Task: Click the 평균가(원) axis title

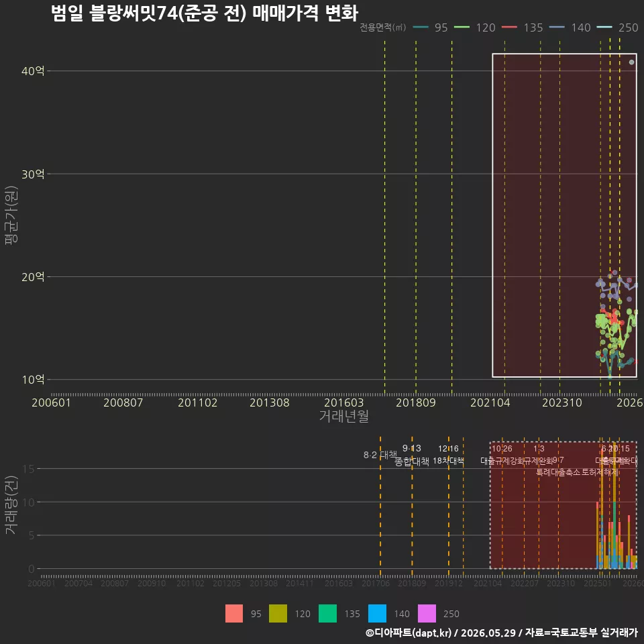Action: (11, 215)
